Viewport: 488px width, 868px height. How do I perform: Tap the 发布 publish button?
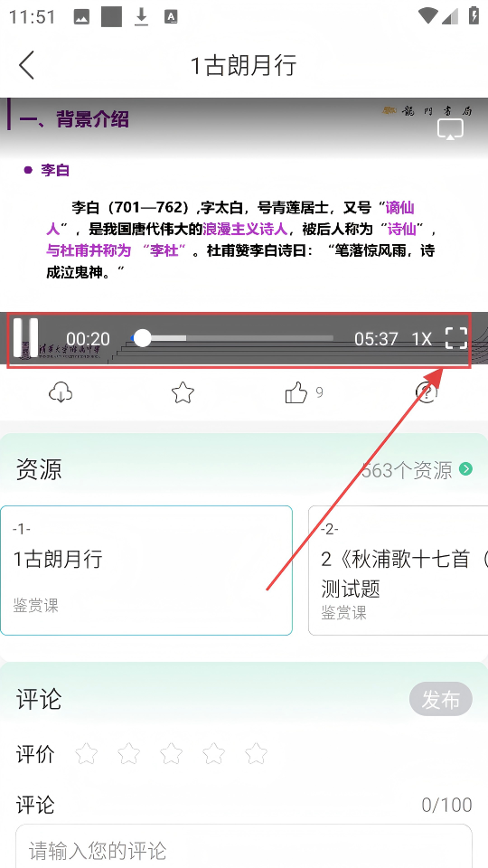point(441,700)
